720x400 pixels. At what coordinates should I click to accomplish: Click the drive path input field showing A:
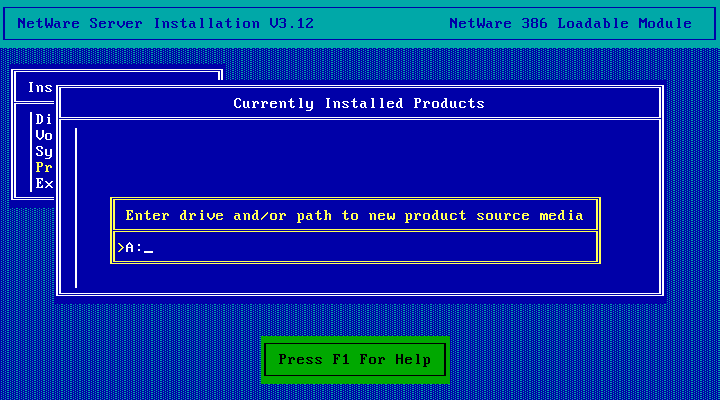355,248
